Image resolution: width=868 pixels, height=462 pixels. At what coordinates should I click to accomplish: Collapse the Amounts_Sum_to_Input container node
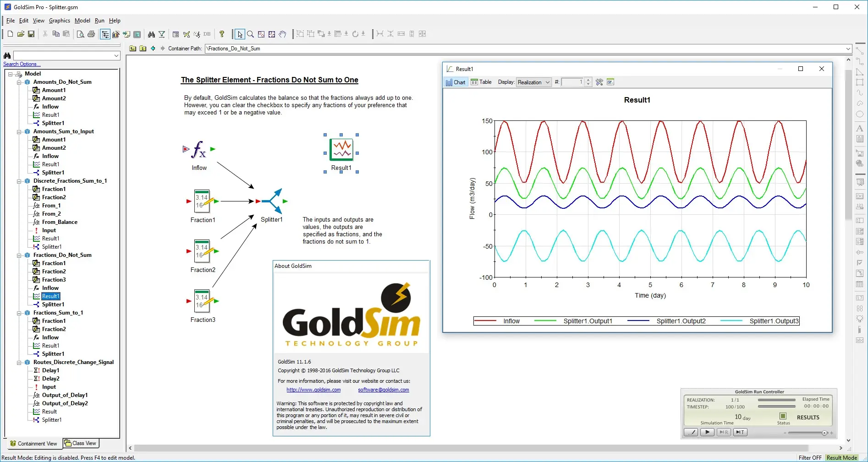click(x=19, y=131)
